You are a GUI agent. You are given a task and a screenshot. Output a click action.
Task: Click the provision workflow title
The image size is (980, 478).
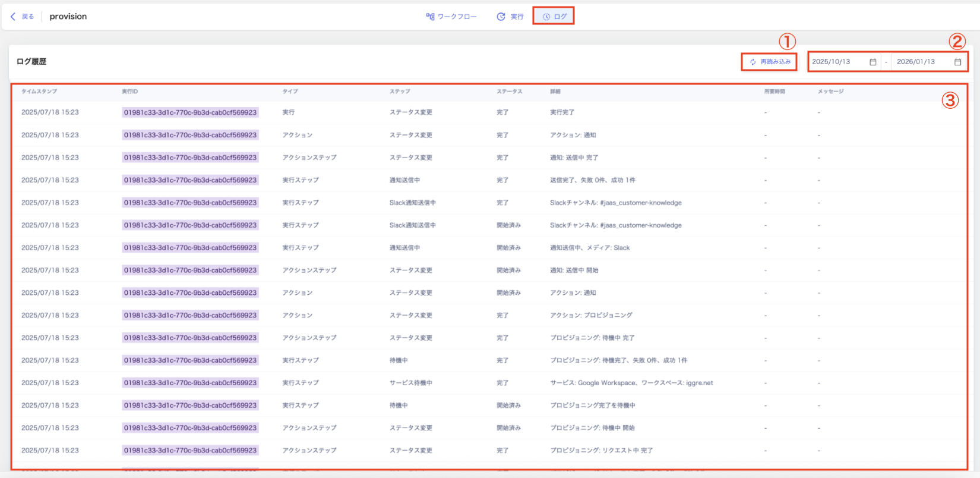[x=68, y=17]
